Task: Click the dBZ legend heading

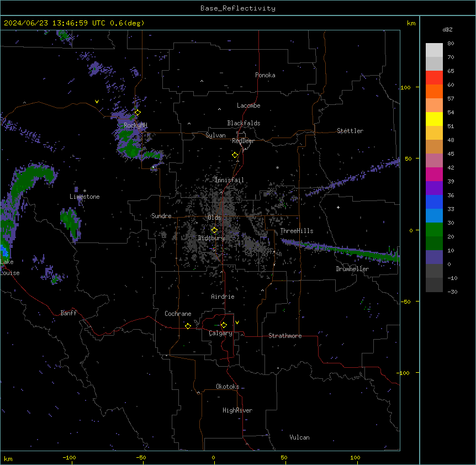Action: click(447, 29)
